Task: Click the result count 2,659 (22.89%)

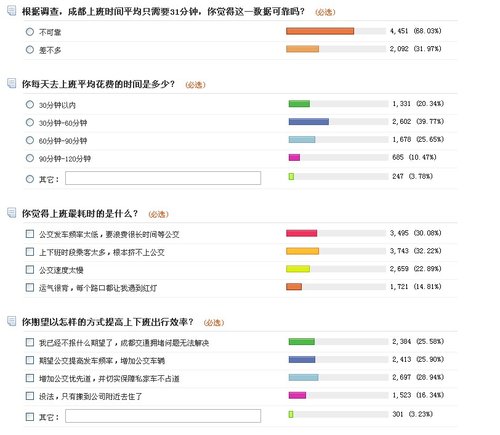Action: pyautogui.click(x=416, y=269)
